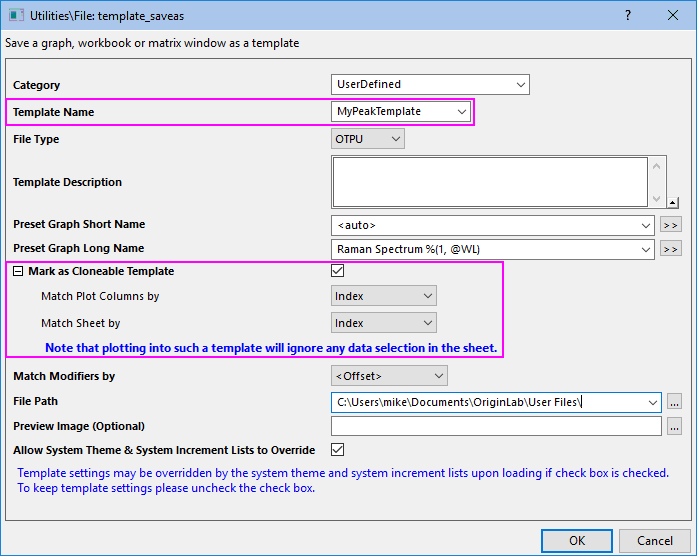The width and height of the screenshot is (697, 556).
Task: Click the help question mark in title bar
Action: point(627,16)
